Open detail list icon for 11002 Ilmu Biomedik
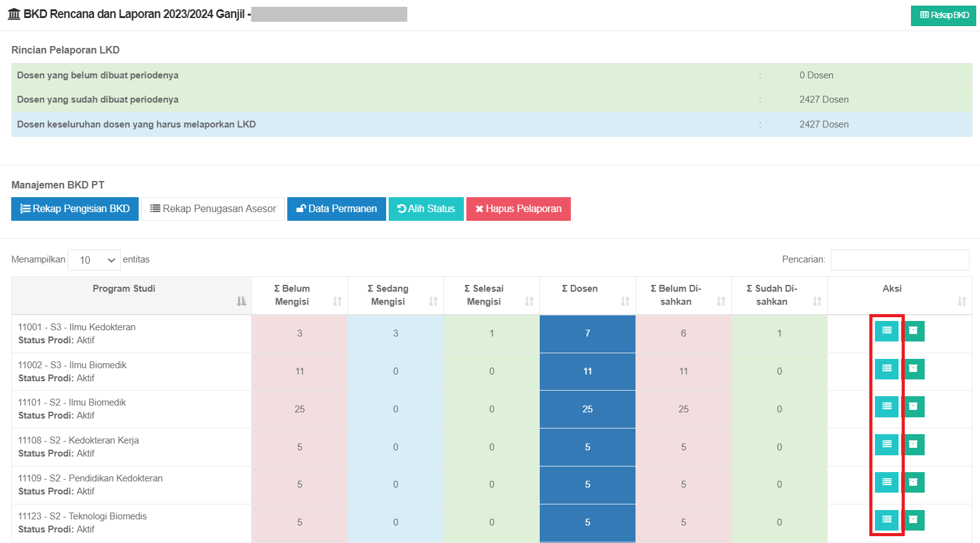Viewport: 980px width, 543px height. pyautogui.click(x=887, y=369)
